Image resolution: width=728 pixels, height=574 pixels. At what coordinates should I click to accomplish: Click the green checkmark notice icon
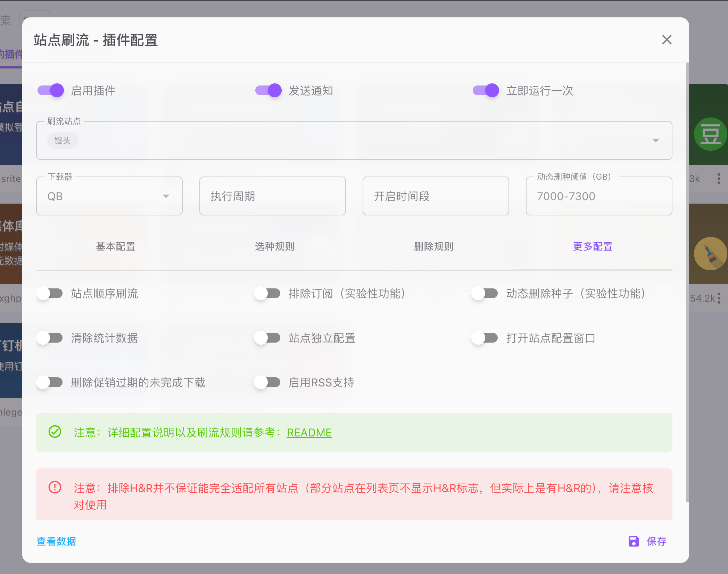[x=55, y=432]
